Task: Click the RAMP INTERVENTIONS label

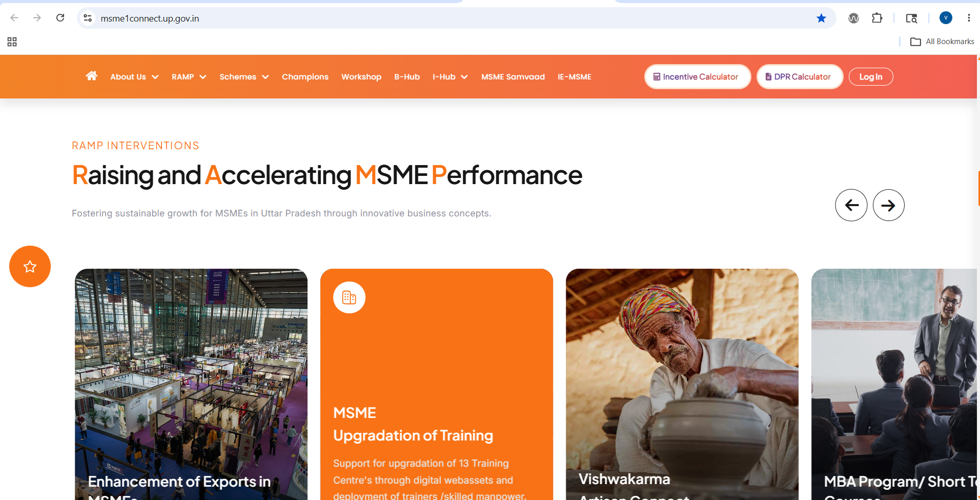Action: [x=135, y=146]
